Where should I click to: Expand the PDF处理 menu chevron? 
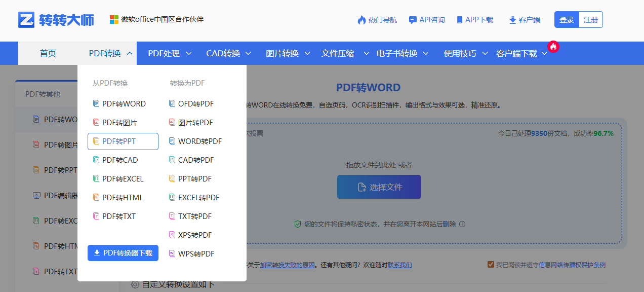pos(189,53)
